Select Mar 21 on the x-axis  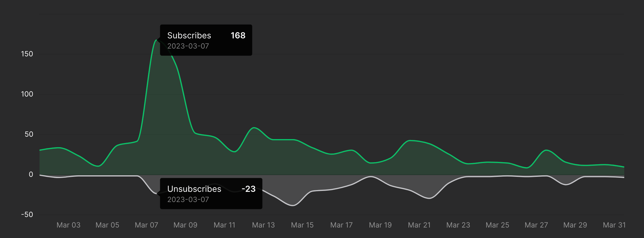point(419,225)
